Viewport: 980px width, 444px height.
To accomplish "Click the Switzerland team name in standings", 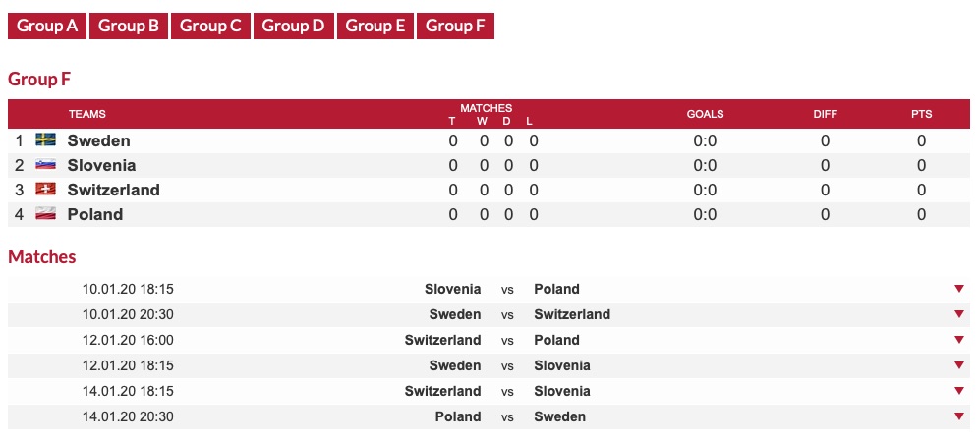I will click(114, 190).
